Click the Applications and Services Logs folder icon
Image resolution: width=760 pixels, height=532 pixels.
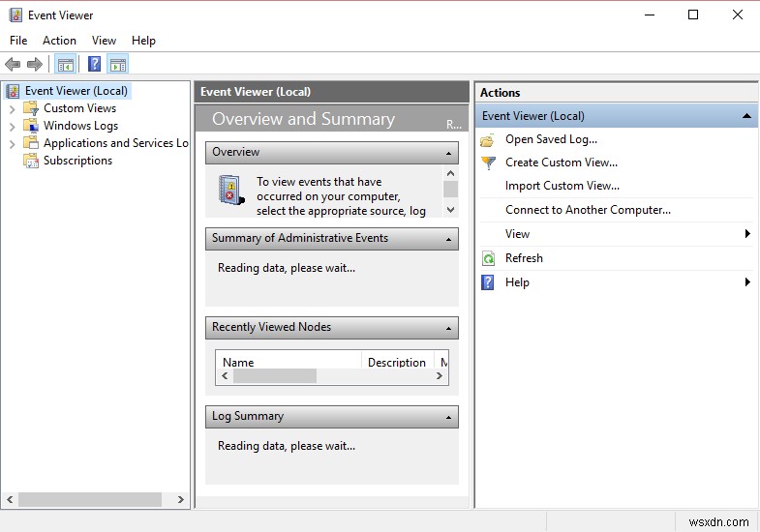pos(31,143)
